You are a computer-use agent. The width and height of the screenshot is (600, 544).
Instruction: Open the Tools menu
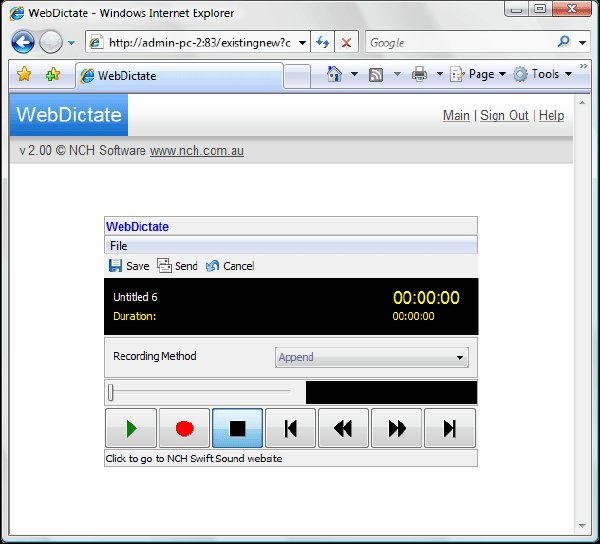point(542,74)
